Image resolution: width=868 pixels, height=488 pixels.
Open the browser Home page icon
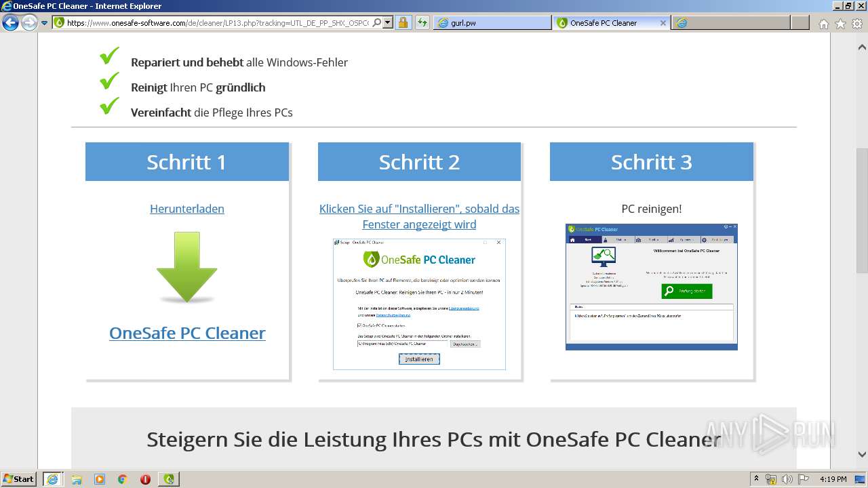pos(823,24)
